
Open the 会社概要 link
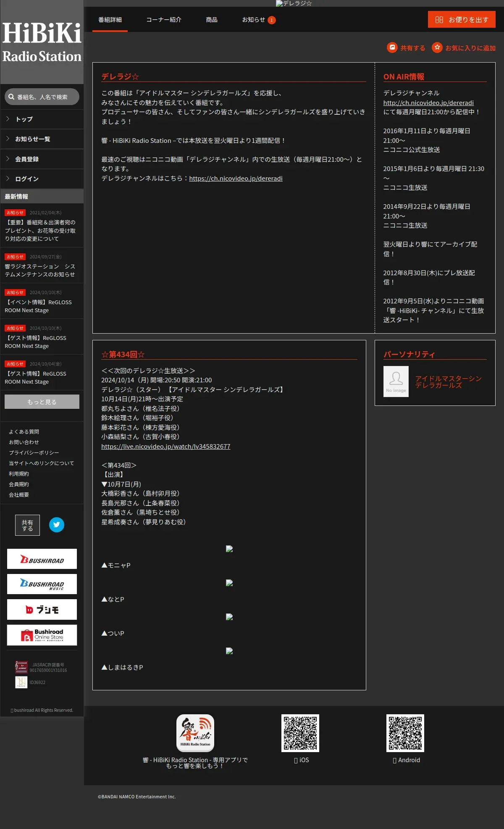(x=19, y=495)
